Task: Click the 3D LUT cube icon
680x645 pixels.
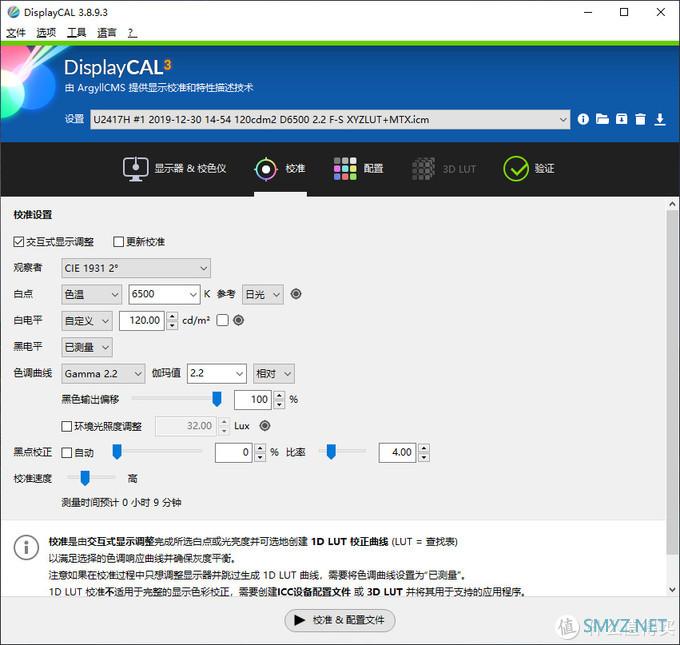Action: click(423, 169)
